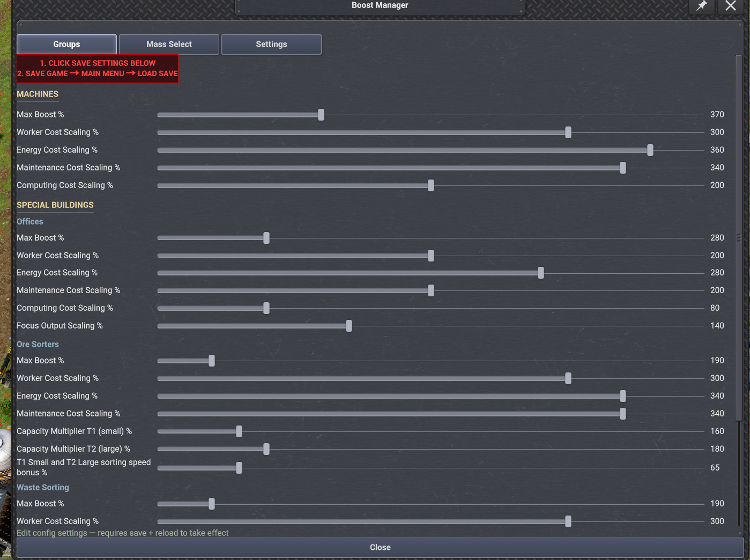Click Offices Focus Output Scaling slider handle

click(349, 326)
